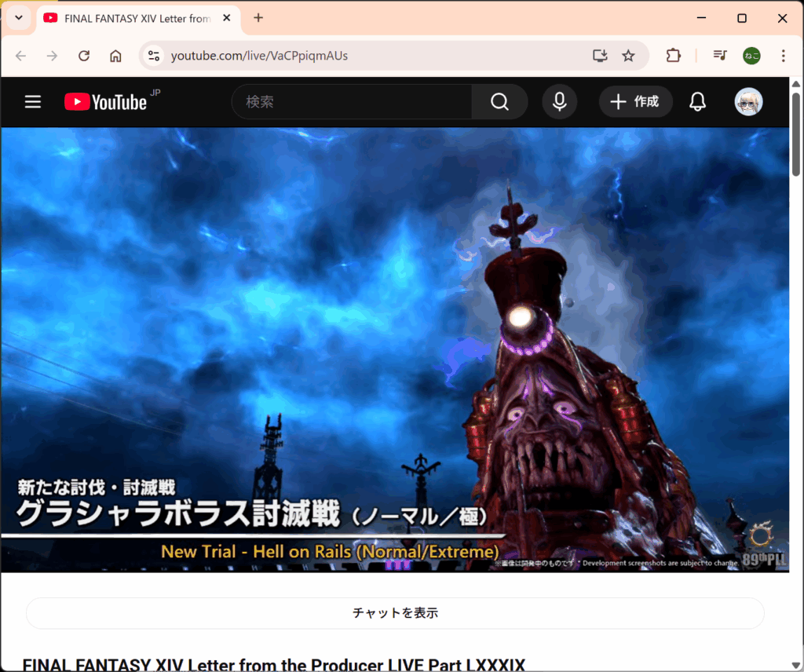Click the search magnifier button
Viewport: 804px width, 672px height.
[x=499, y=102]
